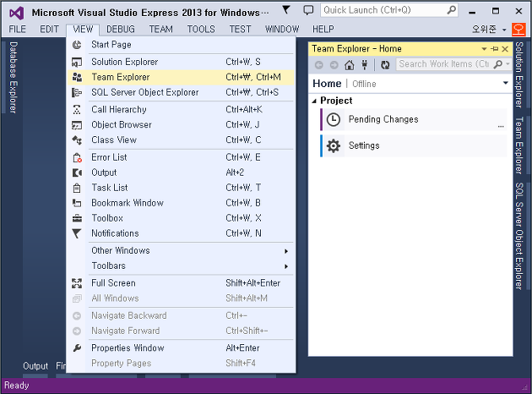The width and height of the screenshot is (532, 394).
Task: Open Object Browser from the menu
Action: point(182,124)
